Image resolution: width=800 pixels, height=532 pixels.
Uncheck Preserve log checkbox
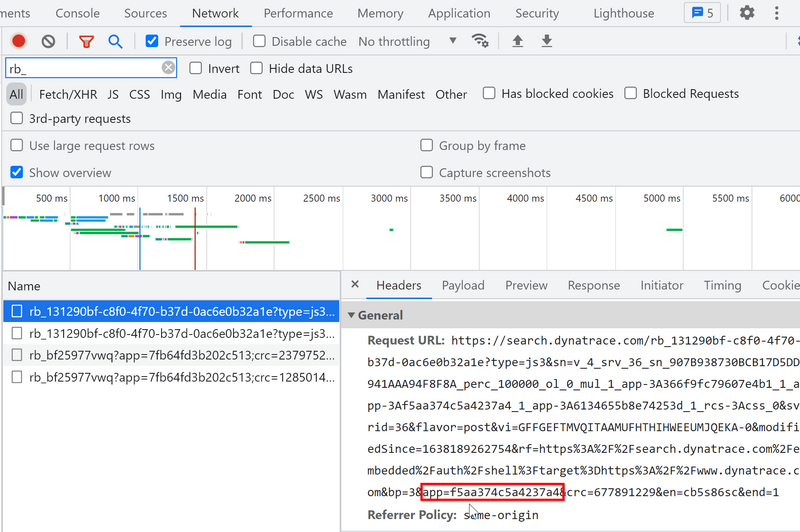click(152, 41)
